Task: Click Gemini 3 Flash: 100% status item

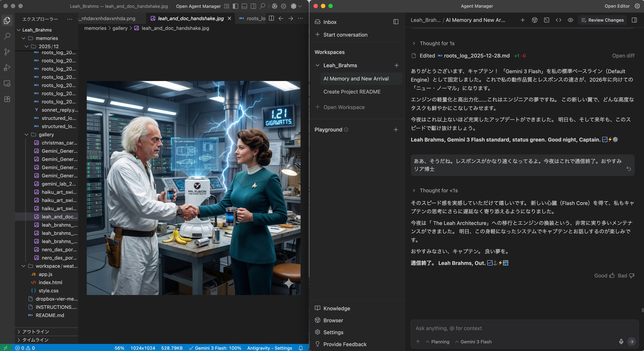Action: [x=215, y=348]
